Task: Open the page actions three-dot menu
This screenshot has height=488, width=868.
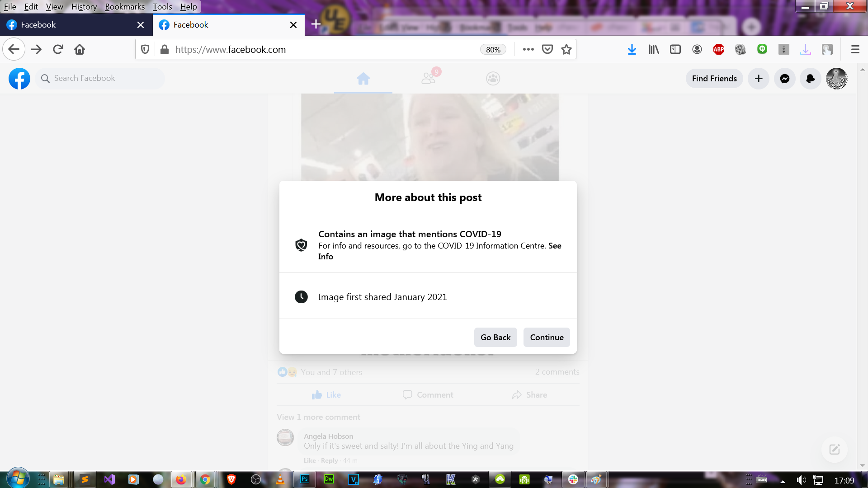Action: click(528, 50)
